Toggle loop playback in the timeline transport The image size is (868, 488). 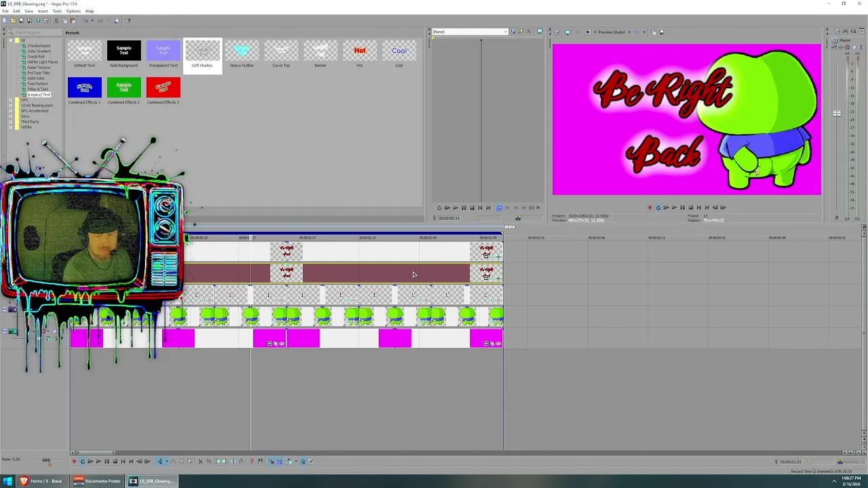[x=83, y=462]
